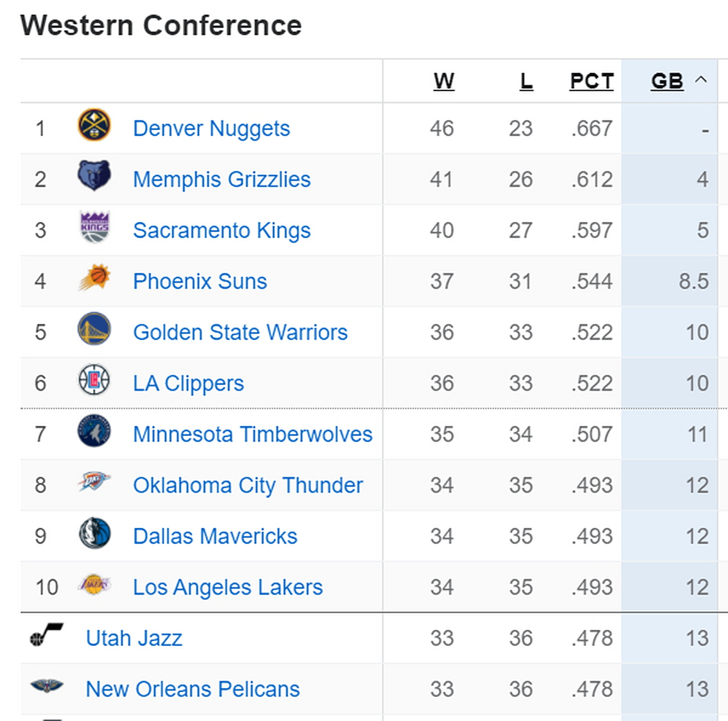Open the New Orleans Pelicans link

point(193,689)
